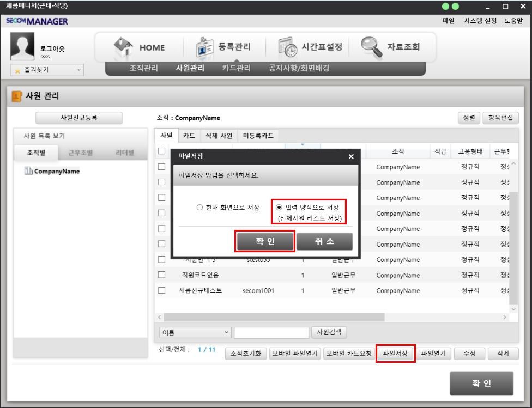Open the 즐겨찾기 favorites dropdown

47,70
